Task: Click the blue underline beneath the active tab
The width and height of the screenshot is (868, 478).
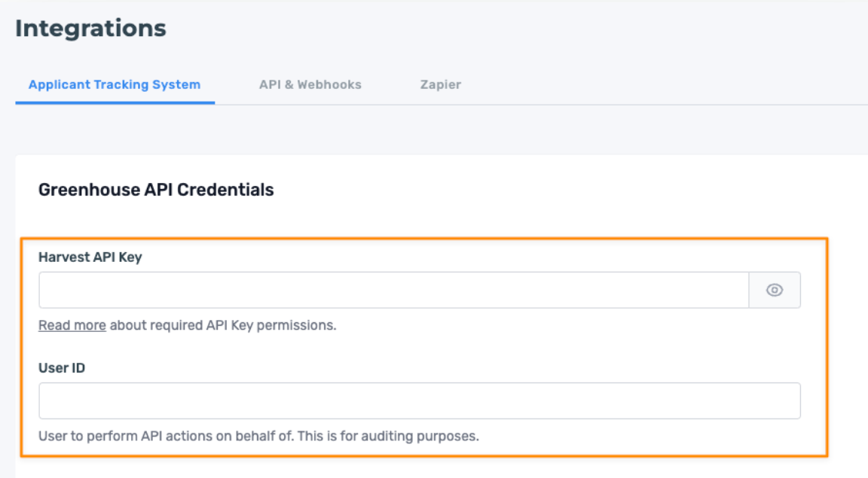Action: (115, 102)
